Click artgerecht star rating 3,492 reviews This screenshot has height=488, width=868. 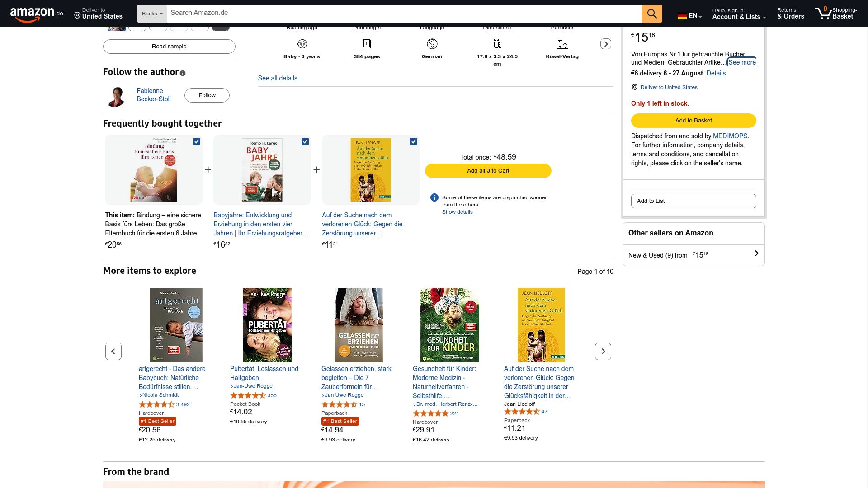click(164, 404)
